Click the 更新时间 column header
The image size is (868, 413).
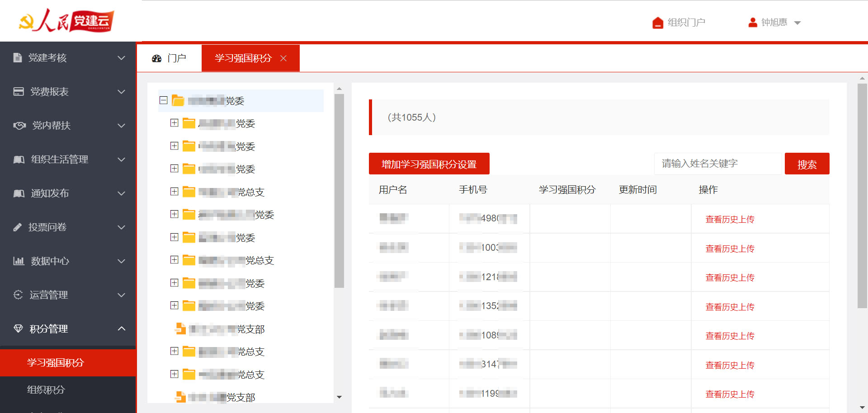[637, 190]
